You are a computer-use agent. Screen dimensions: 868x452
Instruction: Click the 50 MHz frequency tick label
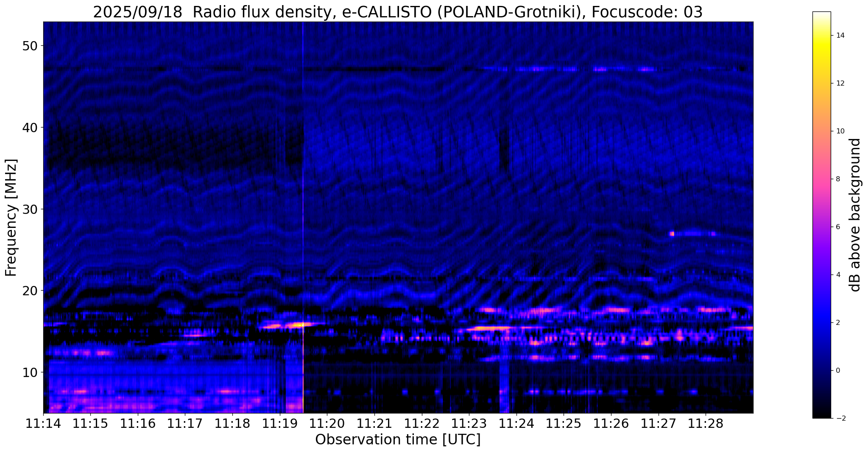30,46
